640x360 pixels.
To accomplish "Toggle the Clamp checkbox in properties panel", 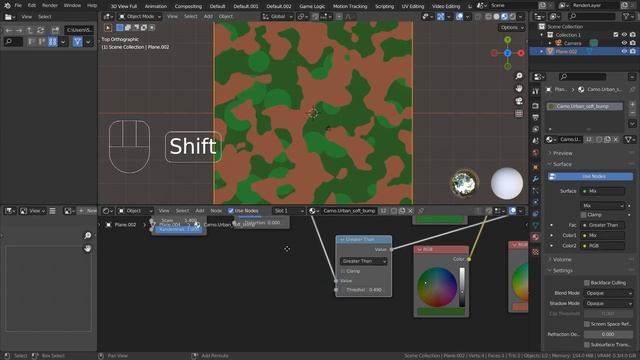I will pos(583,215).
